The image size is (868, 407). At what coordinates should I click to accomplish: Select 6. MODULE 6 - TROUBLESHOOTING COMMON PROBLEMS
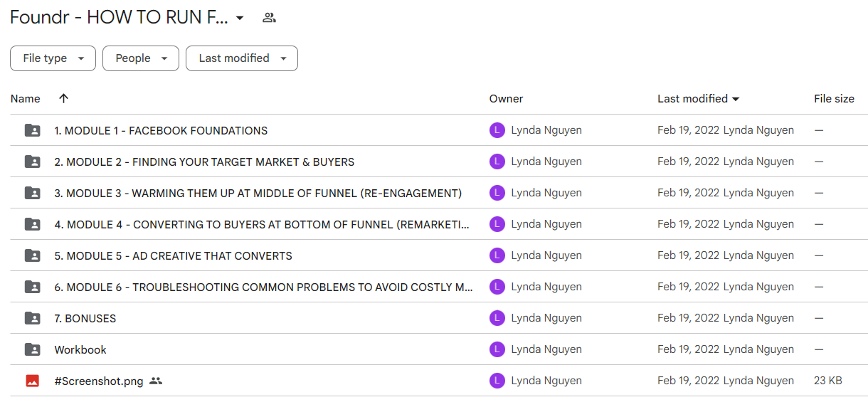pyautogui.click(x=263, y=287)
